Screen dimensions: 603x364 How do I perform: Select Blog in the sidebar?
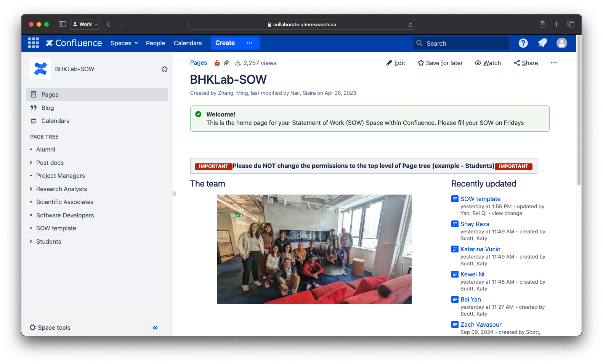click(x=48, y=108)
